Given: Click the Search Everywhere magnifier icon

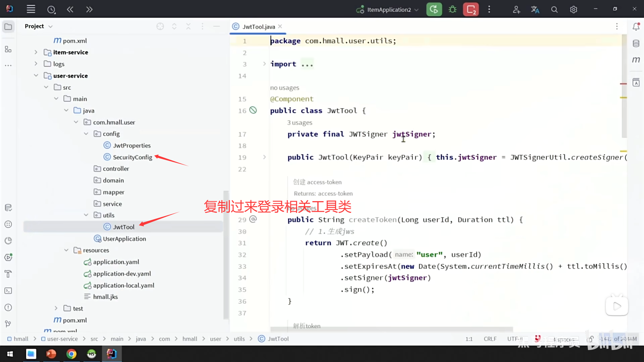Looking at the screenshot, I should point(554,10).
